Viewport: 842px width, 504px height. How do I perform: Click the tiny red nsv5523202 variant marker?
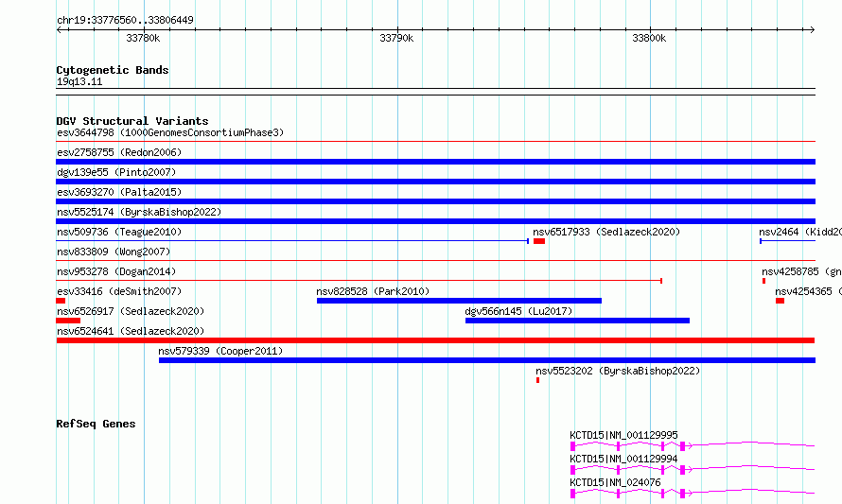tap(537, 380)
